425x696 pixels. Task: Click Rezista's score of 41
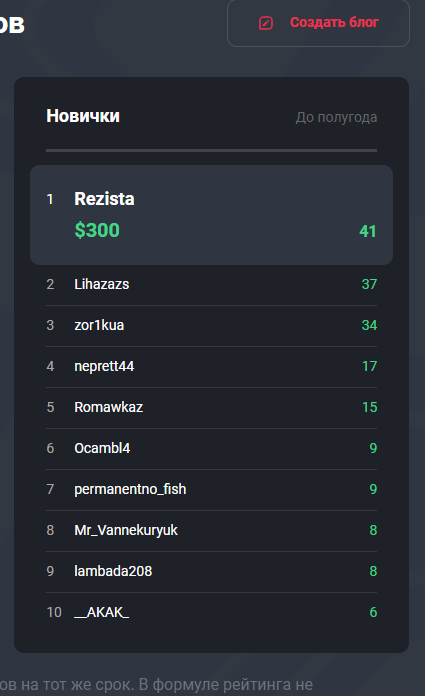click(x=368, y=231)
